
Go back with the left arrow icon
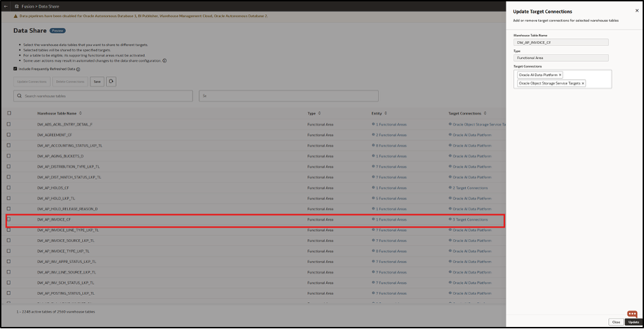5,7
